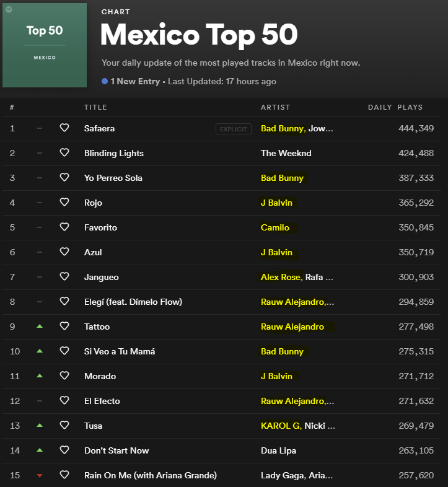Open artist Camilo
Image resolution: width=448 pixels, height=487 pixels.
pos(275,227)
